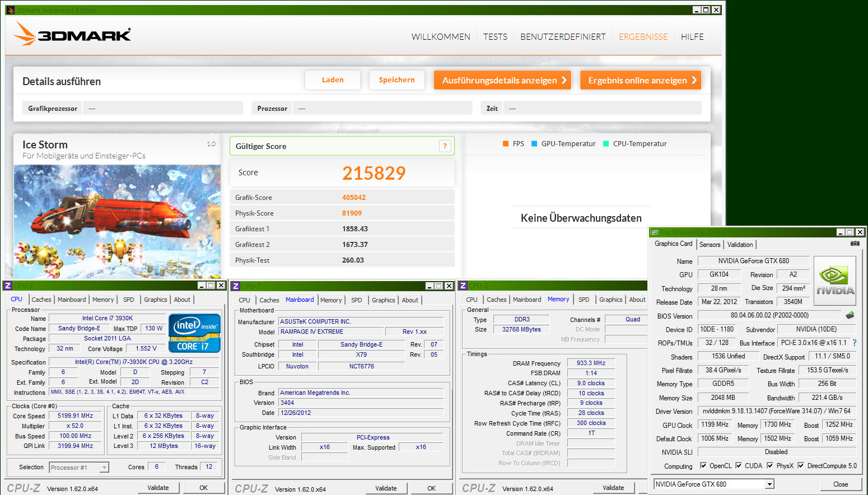Click the Ice Storm preview image
868x495 pixels.
[x=117, y=221]
